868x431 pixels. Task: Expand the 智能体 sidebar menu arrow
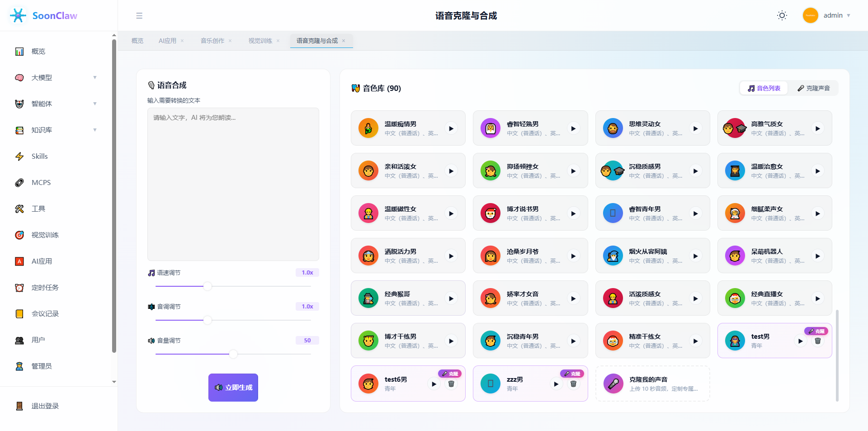coord(95,104)
